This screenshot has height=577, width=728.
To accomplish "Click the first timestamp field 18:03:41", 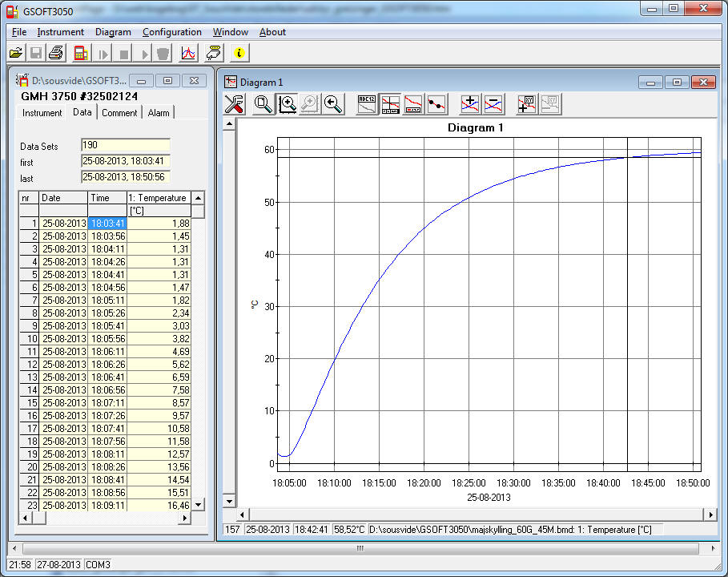I will click(x=126, y=161).
